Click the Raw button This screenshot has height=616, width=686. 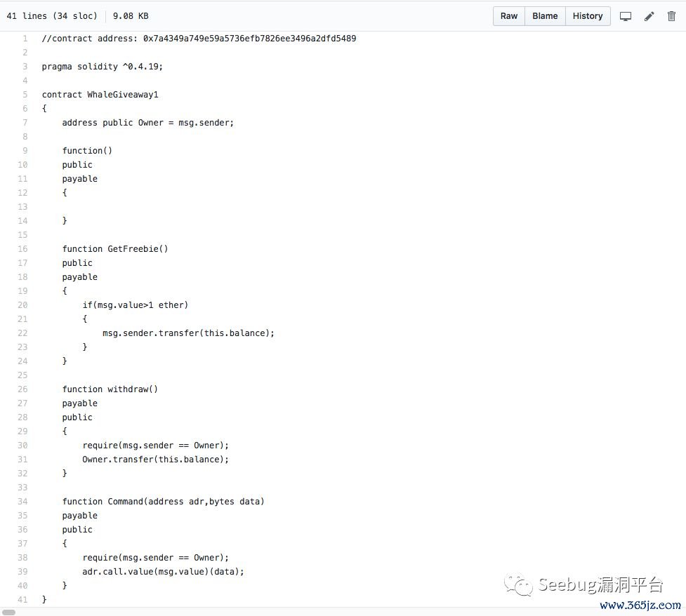pos(509,16)
